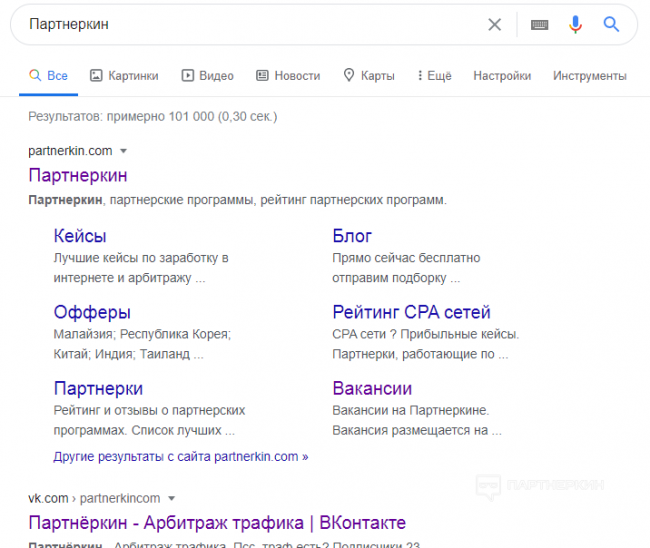Open Настройки search settings
The width and height of the screenshot is (650, 548).
pos(502,75)
